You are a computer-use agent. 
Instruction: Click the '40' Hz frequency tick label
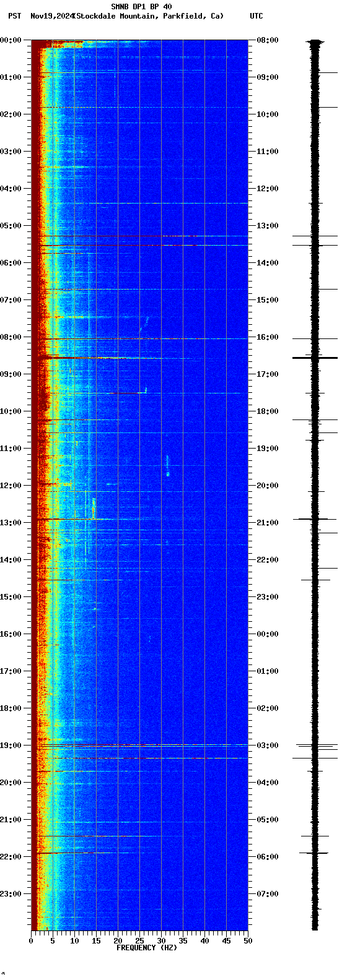click(204, 941)
